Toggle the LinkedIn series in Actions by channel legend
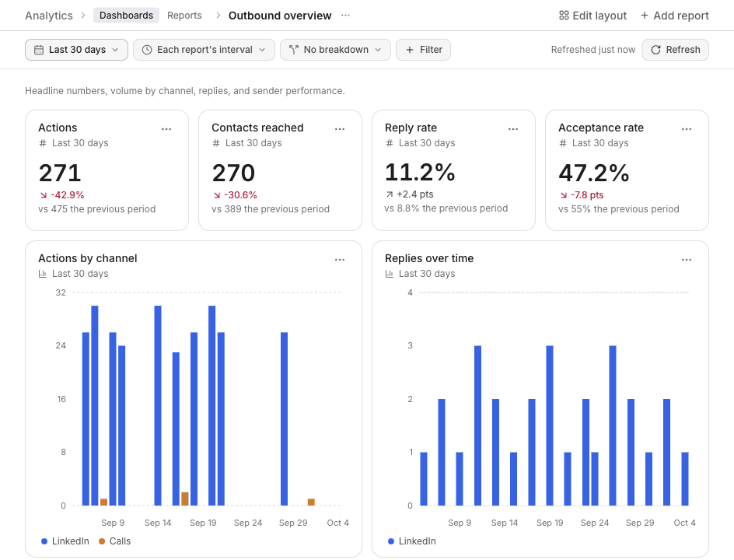The width and height of the screenshot is (734, 560). point(65,541)
